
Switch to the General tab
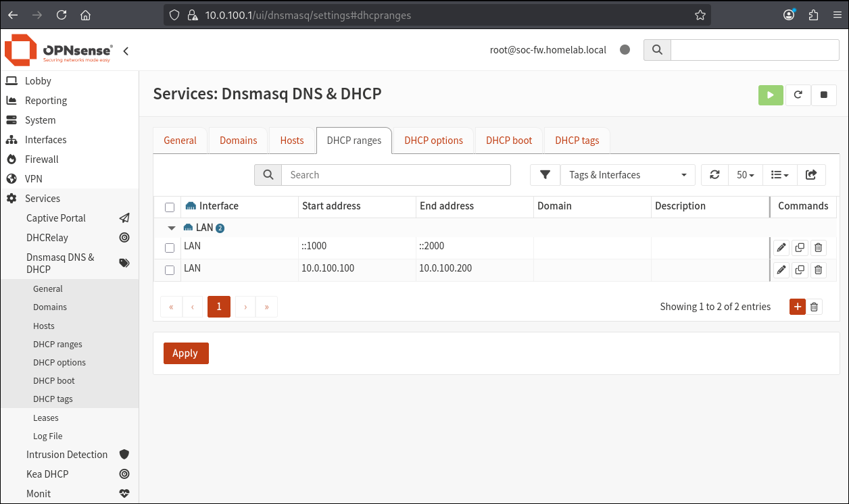pos(180,141)
